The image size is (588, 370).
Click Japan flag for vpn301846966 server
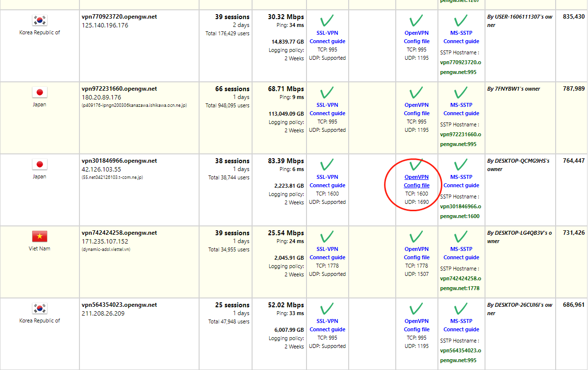pos(39,165)
